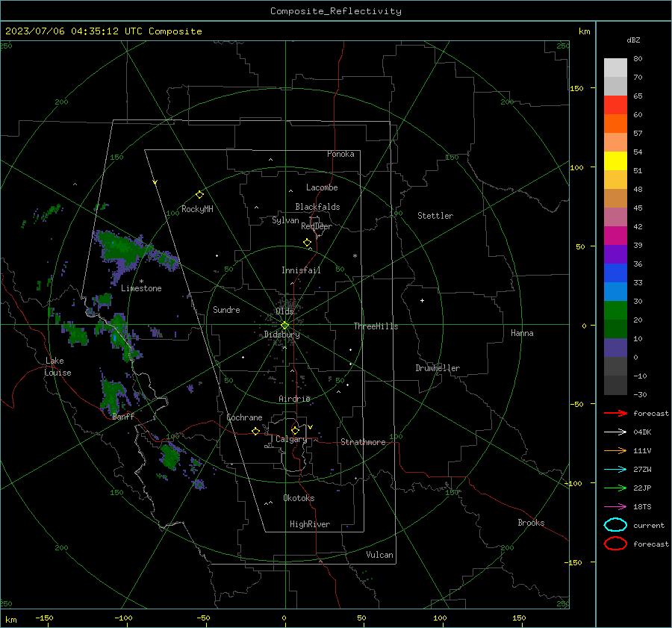Click the Blackfalds town label
The height and width of the screenshot is (628, 672).
tap(317, 207)
